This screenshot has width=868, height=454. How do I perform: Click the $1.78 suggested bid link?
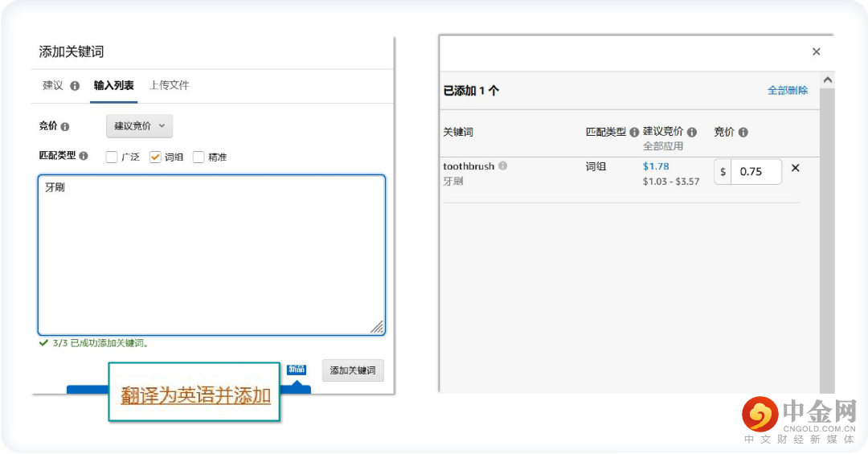pos(656,166)
